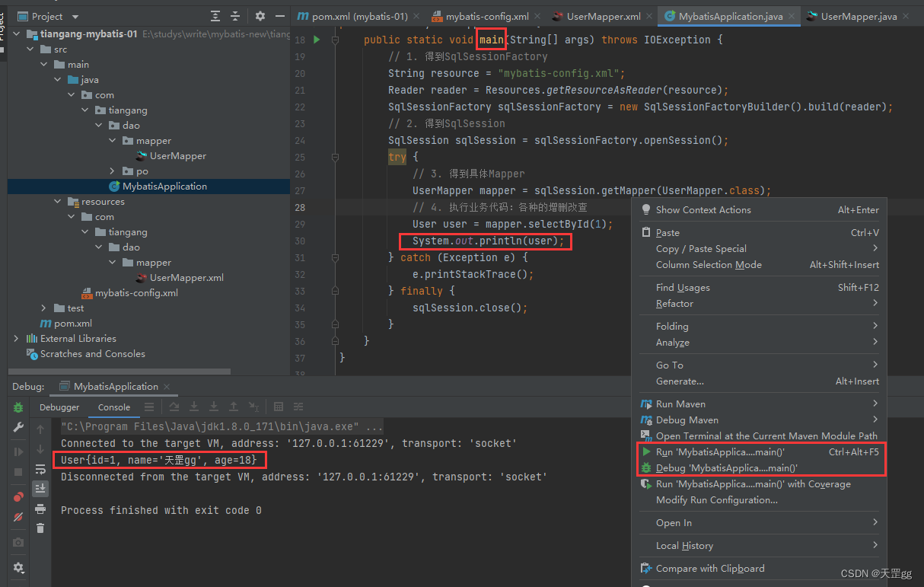This screenshot has width=924, height=587.
Task: Click the Stop square icon in Debug panel
Action: tap(18, 472)
